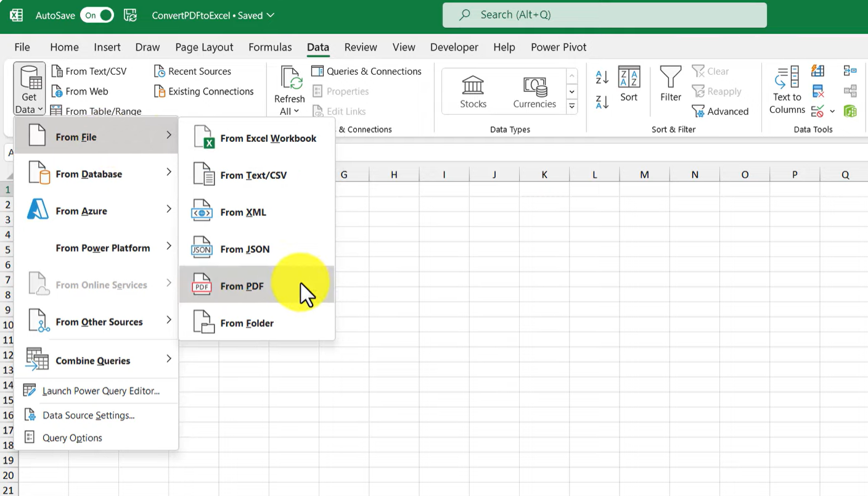Open the Get Data dropdown button
Viewport: 868px width, 496px height.
(x=29, y=89)
